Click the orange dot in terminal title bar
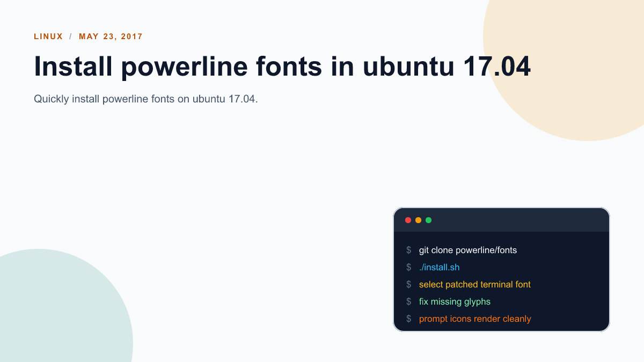644x362 pixels. (x=418, y=220)
